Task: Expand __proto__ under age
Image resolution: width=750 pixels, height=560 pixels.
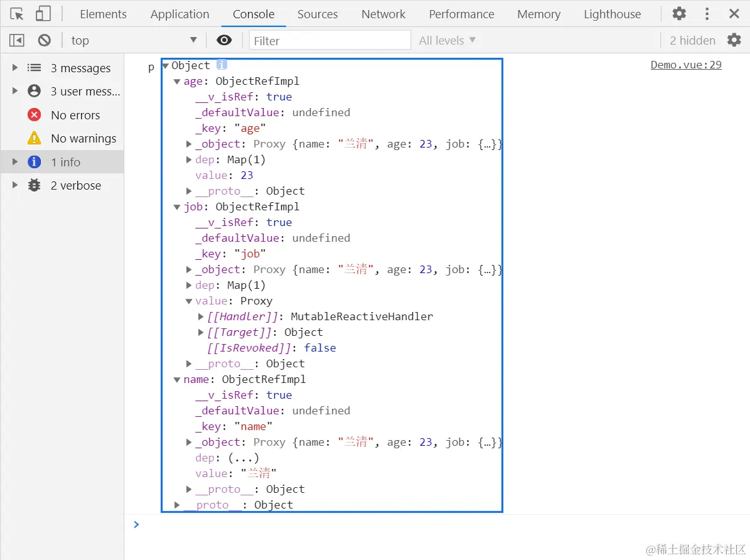Action: click(189, 191)
